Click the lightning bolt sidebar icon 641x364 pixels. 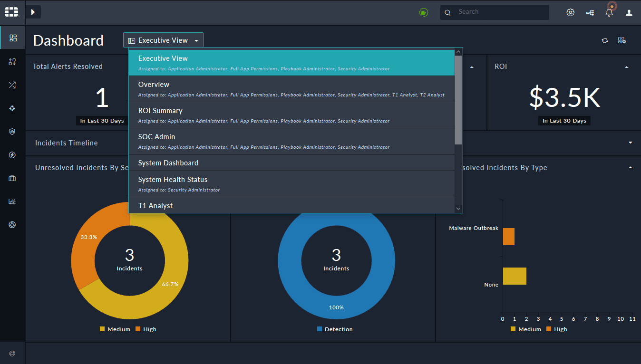pos(12,155)
